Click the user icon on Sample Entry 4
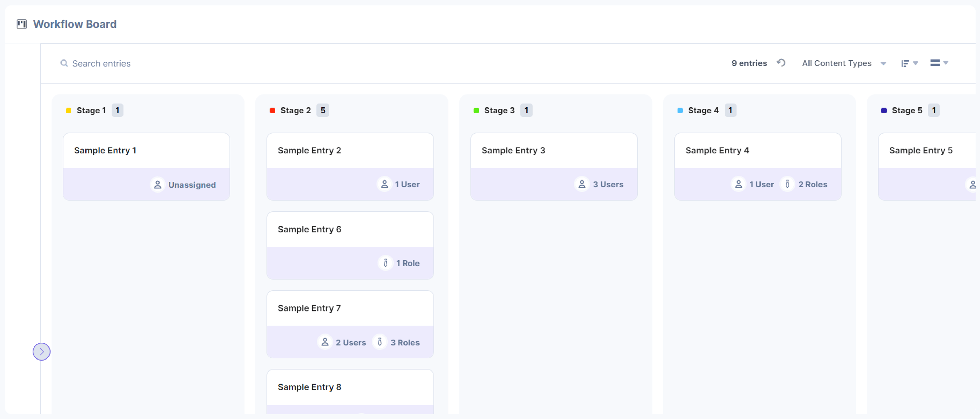The width and height of the screenshot is (980, 419). click(738, 184)
